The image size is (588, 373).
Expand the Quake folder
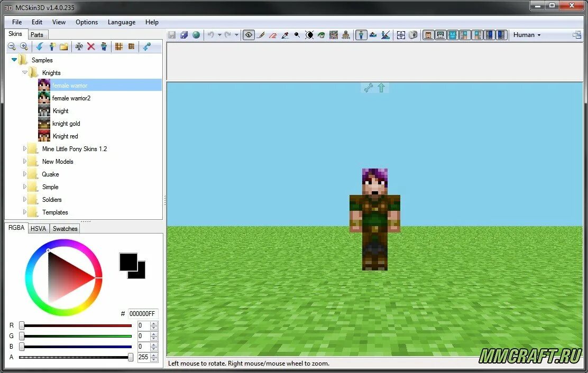pos(25,174)
